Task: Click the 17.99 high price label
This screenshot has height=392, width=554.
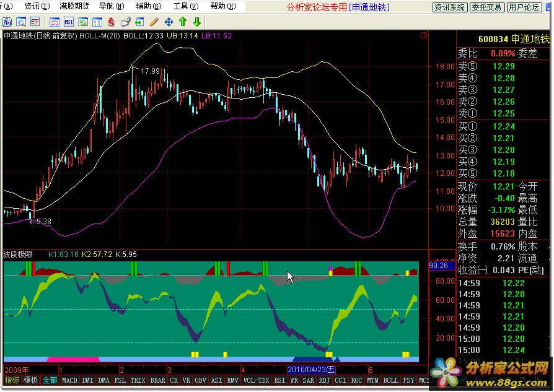Action: pyautogui.click(x=150, y=71)
